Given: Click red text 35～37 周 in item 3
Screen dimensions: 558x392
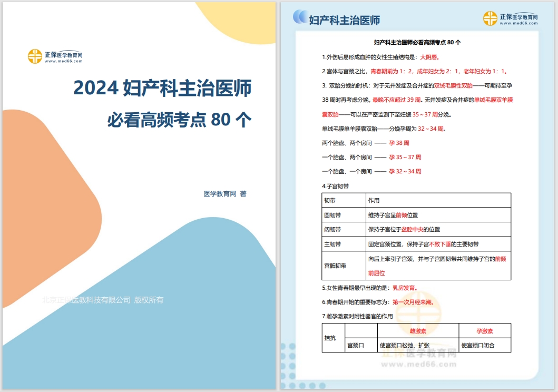Looking at the screenshot, I should pyautogui.click(x=425, y=114).
